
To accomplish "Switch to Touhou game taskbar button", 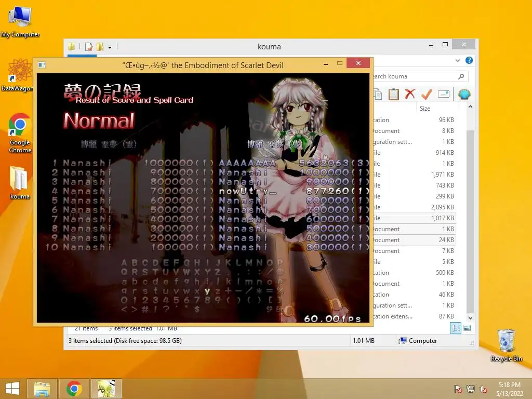I will point(106,389).
